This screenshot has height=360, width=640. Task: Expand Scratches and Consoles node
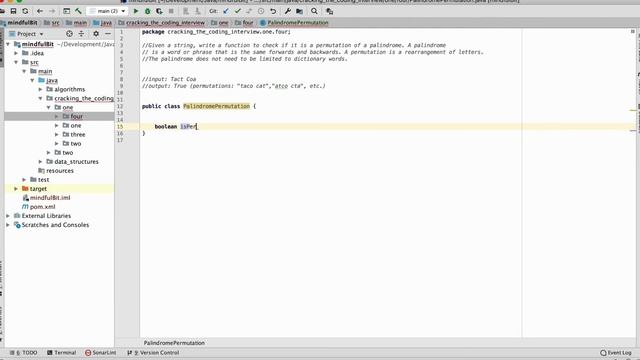(8, 224)
